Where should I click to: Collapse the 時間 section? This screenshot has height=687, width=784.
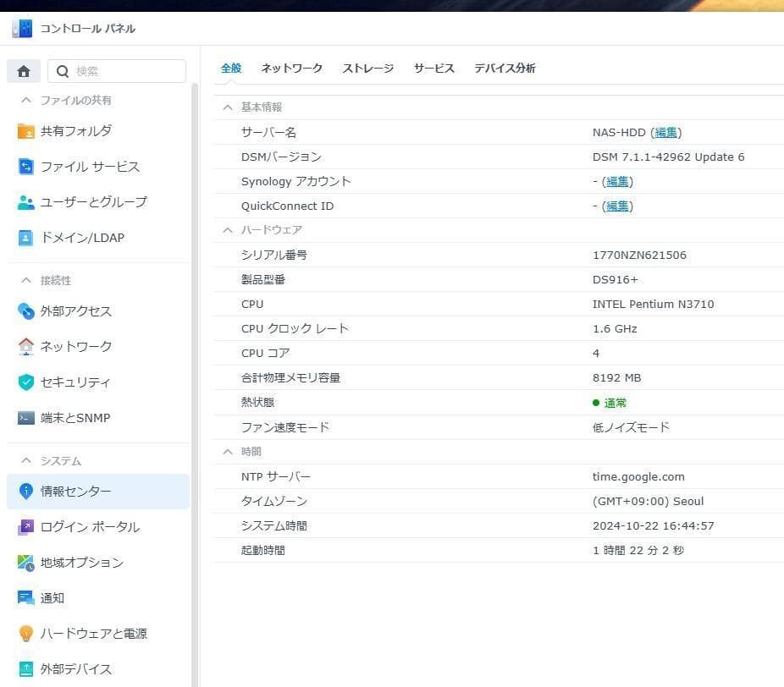[x=227, y=451]
